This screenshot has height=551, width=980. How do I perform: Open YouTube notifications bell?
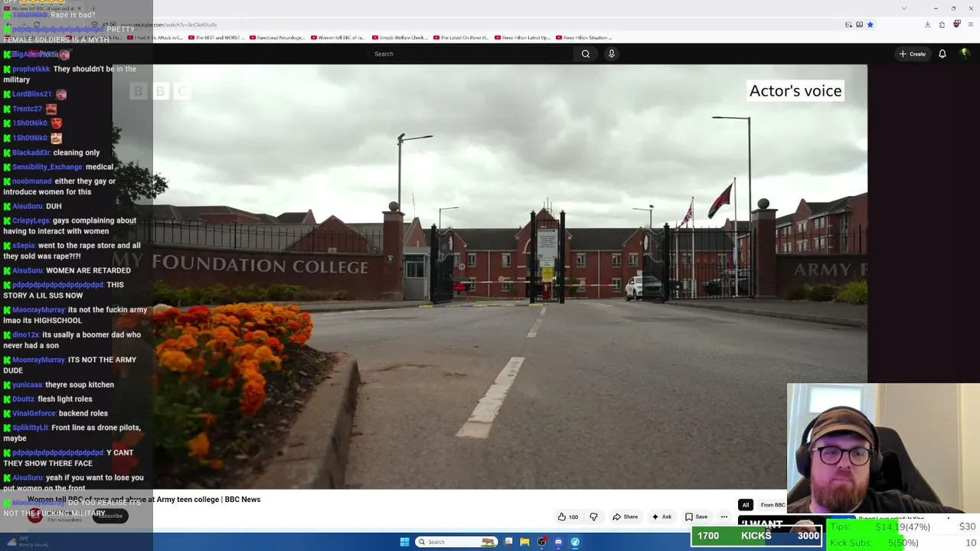click(942, 54)
